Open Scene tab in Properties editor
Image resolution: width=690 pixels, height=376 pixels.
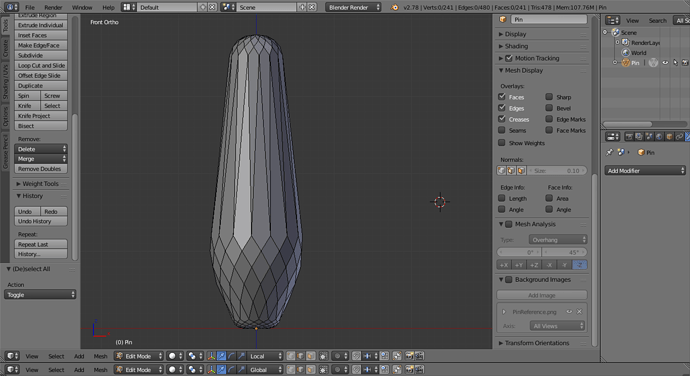649,136
